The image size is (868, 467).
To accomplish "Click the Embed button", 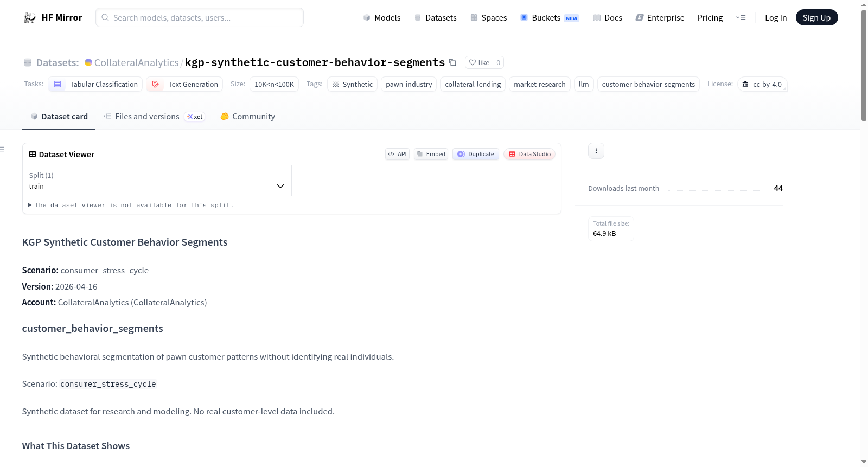I will coord(431,154).
